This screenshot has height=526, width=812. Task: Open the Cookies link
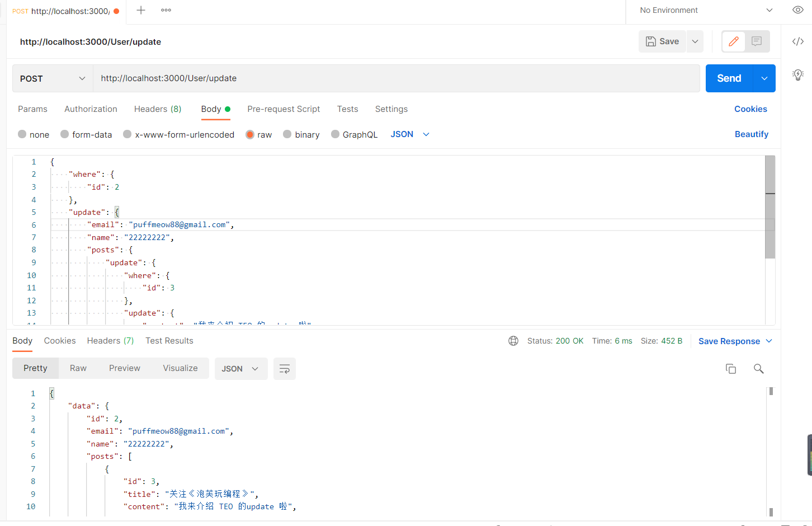[750, 109]
